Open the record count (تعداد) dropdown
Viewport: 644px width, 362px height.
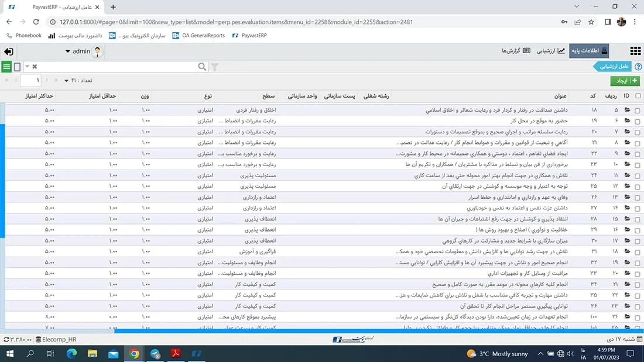point(66,81)
